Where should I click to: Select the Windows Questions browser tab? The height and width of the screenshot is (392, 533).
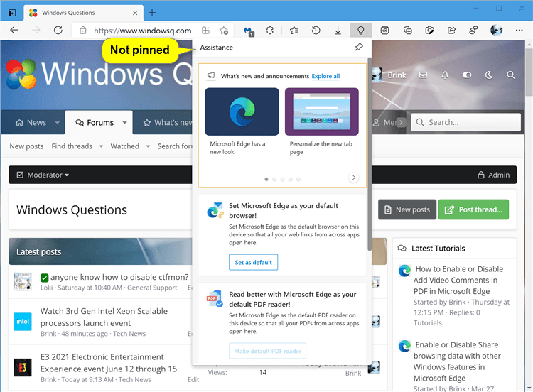click(83, 13)
